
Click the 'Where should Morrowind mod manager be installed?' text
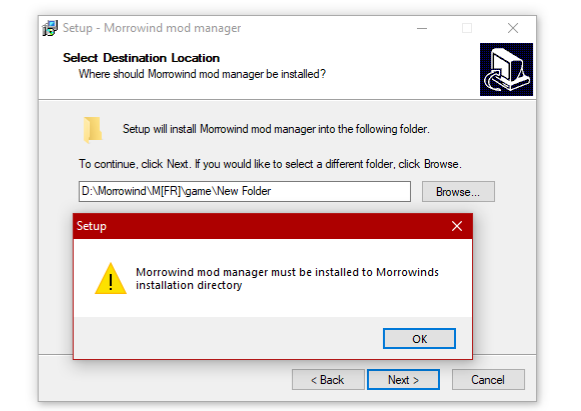pos(202,74)
